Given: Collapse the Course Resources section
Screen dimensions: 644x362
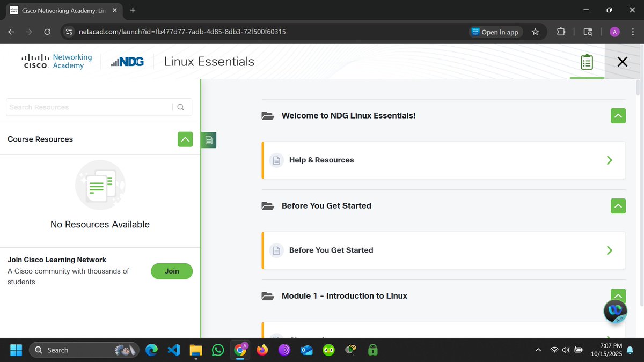Looking at the screenshot, I should 185,139.
